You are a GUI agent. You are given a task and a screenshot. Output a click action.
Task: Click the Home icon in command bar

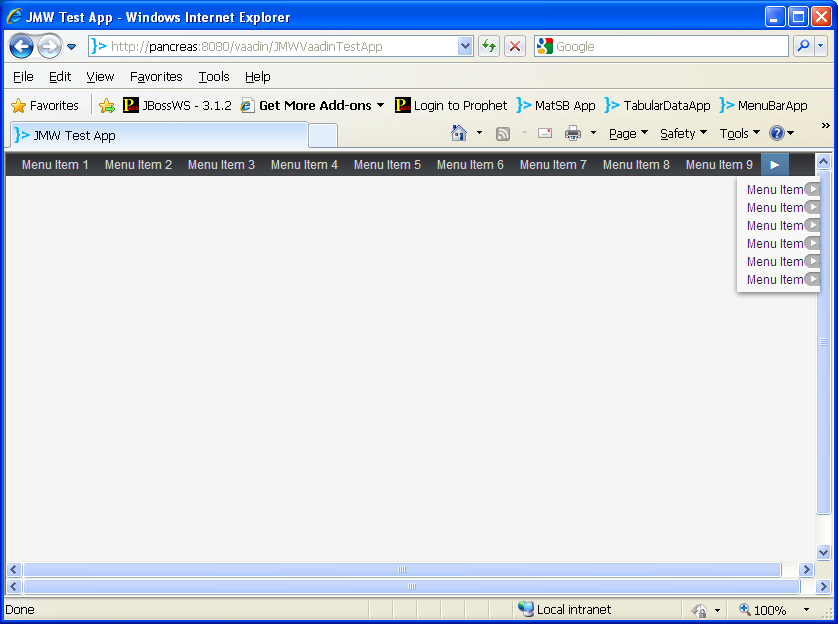[x=459, y=133]
